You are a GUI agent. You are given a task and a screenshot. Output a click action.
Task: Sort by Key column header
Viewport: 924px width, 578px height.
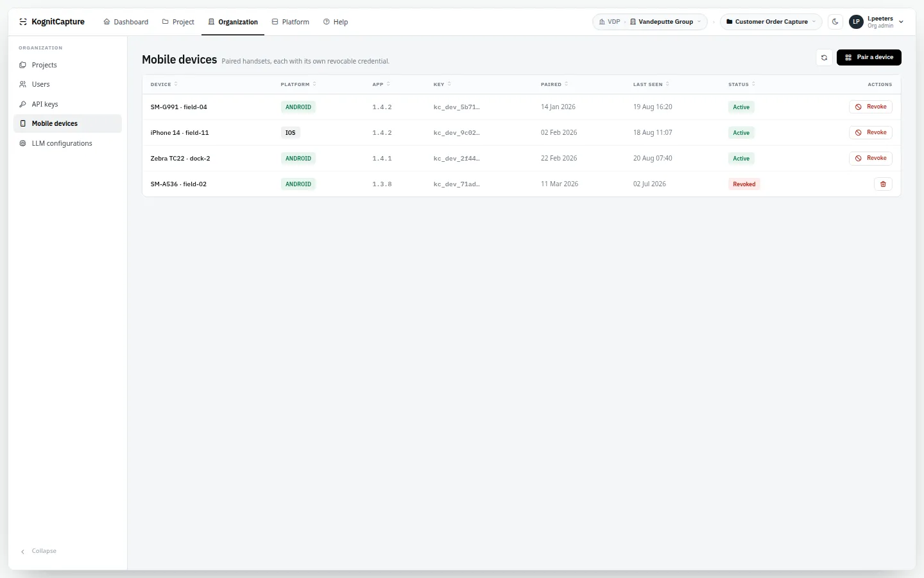click(442, 84)
